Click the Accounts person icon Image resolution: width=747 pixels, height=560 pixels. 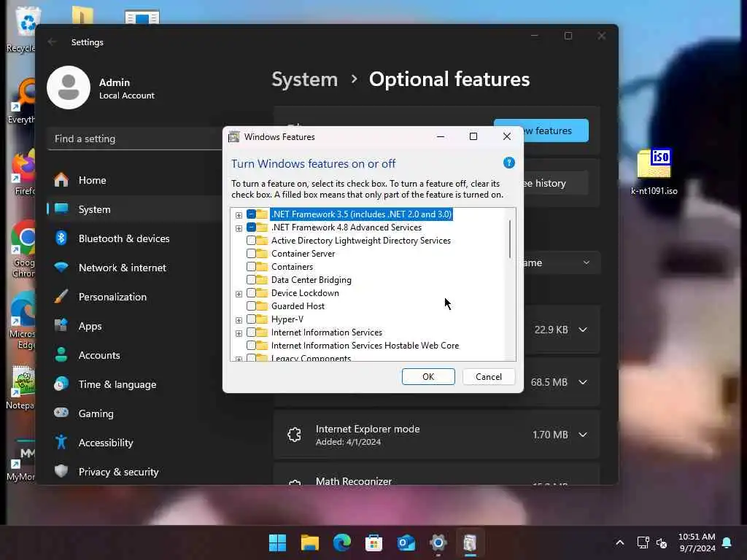pyautogui.click(x=61, y=355)
